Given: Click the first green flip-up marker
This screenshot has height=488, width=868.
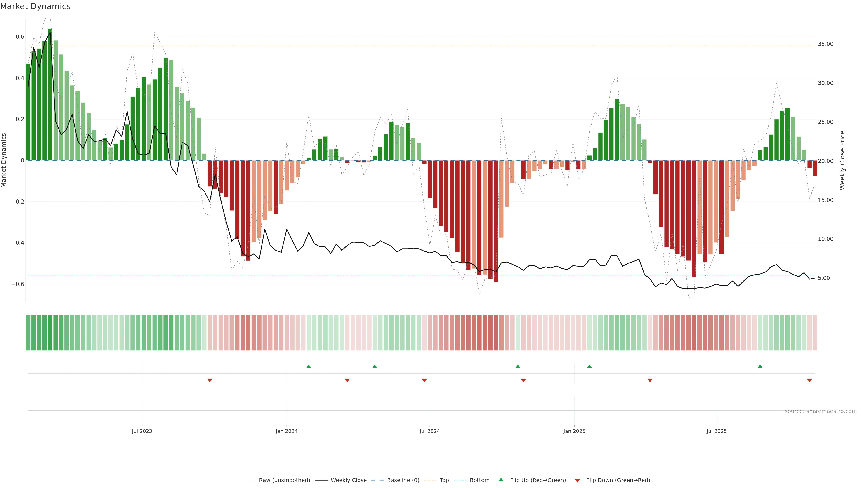Looking at the screenshot, I should click(x=309, y=366).
